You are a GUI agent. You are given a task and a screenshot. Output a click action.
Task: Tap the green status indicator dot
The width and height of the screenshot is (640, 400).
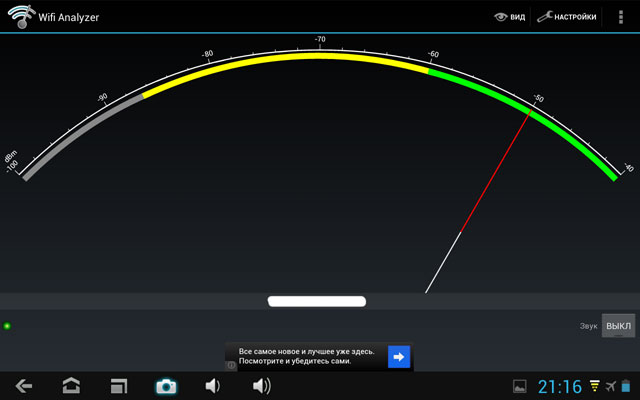tap(7, 326)
